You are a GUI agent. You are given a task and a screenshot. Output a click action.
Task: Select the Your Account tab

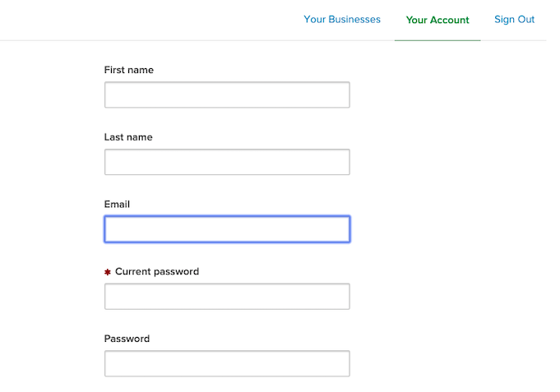pos(437,20)
